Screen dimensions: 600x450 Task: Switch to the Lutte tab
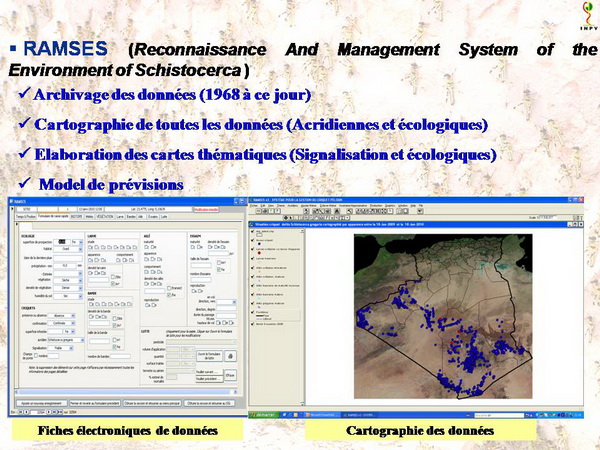[x=164, y=217]
